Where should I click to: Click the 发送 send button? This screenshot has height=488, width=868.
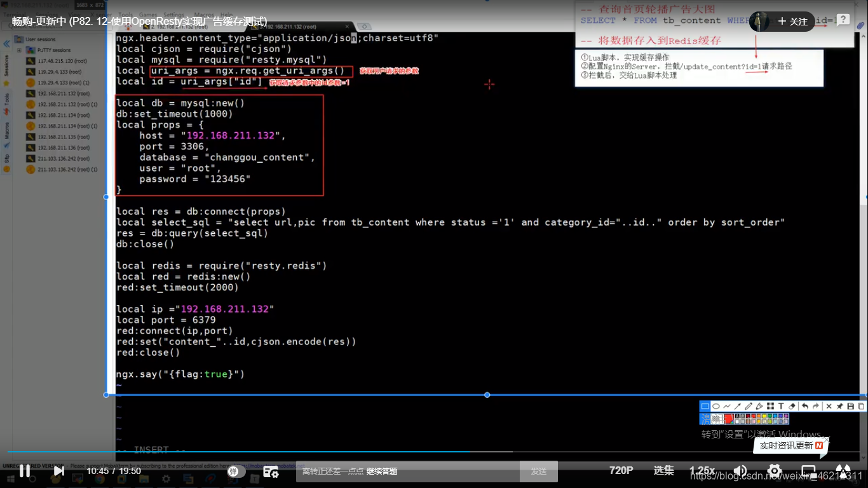point(539,471)
